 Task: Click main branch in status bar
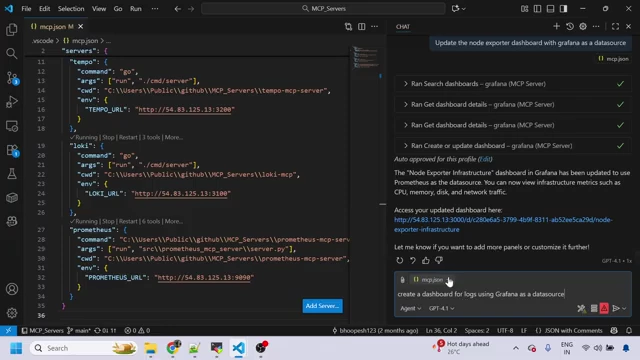[x=79, y=331]
